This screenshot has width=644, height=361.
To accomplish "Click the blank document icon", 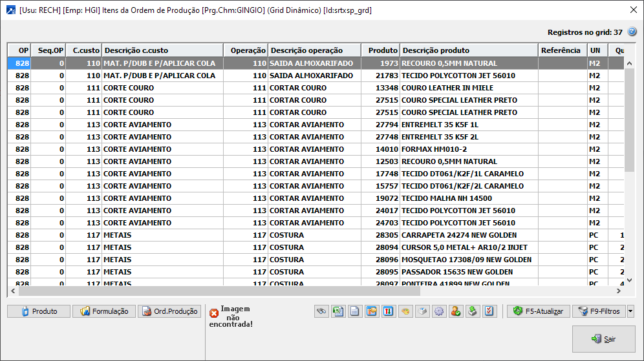I will tap(354, 311).
